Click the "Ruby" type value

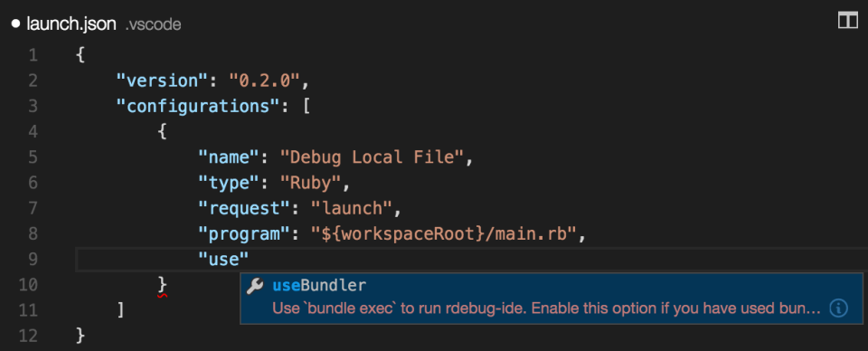(310, 184)
